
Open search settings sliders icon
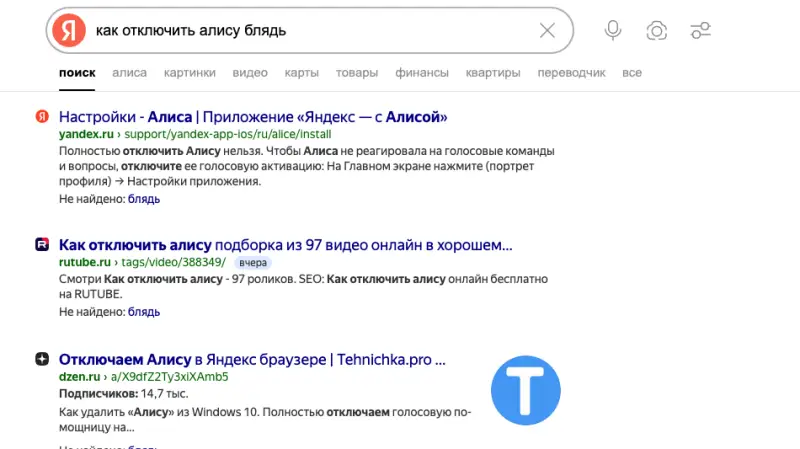700,30
